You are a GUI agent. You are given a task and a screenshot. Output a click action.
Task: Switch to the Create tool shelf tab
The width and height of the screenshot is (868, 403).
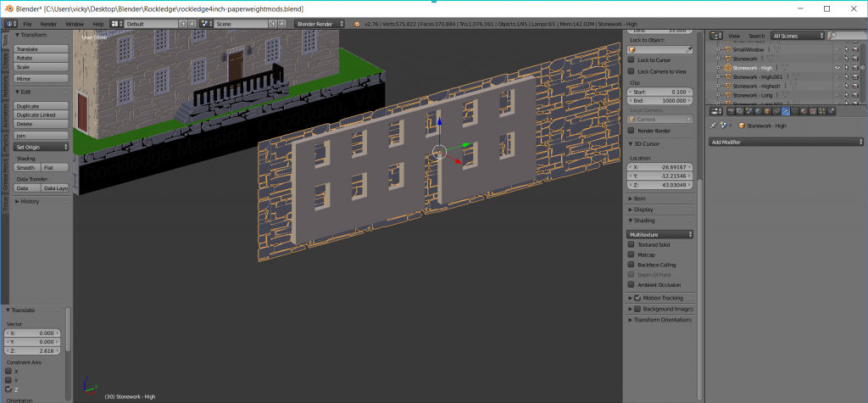(6, 61)
